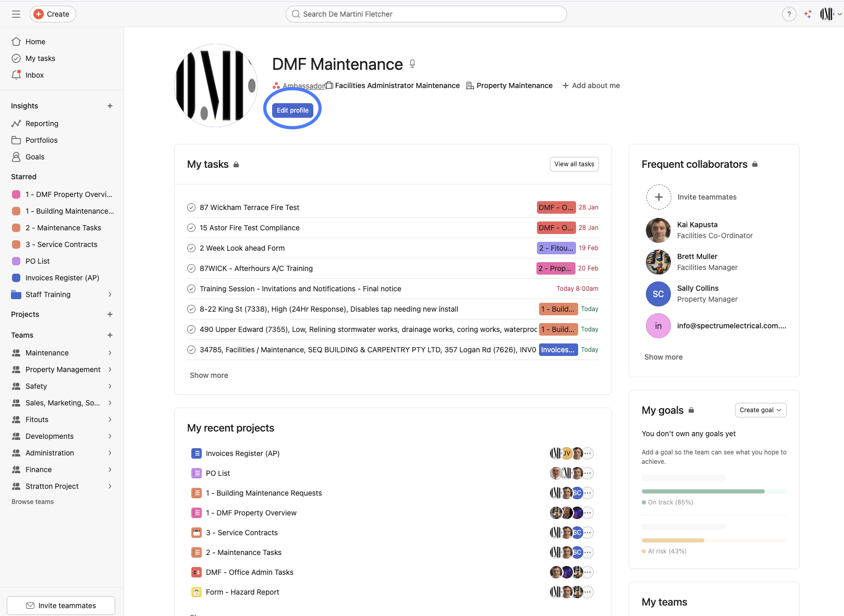Check off 34785 SEQ Building invoice task
Viewport: 844px width, 616px height.
(x=191, y=350)
